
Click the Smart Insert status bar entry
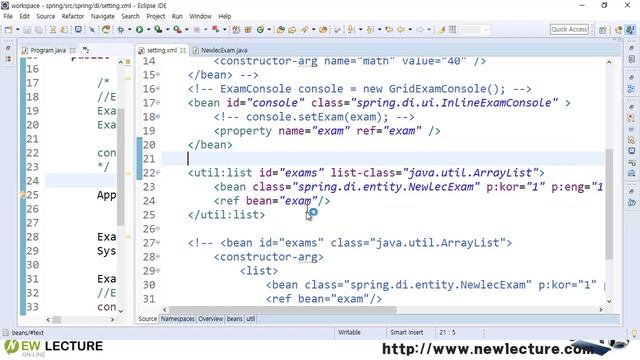tap(407, 332)
